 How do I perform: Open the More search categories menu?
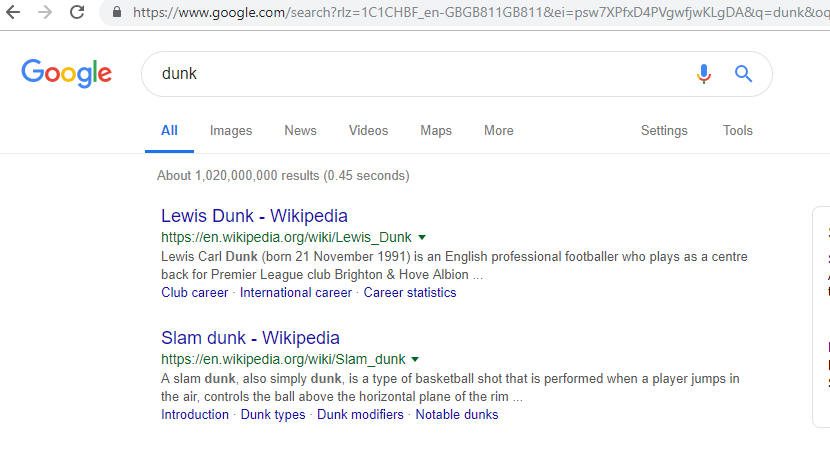(499, 131)
